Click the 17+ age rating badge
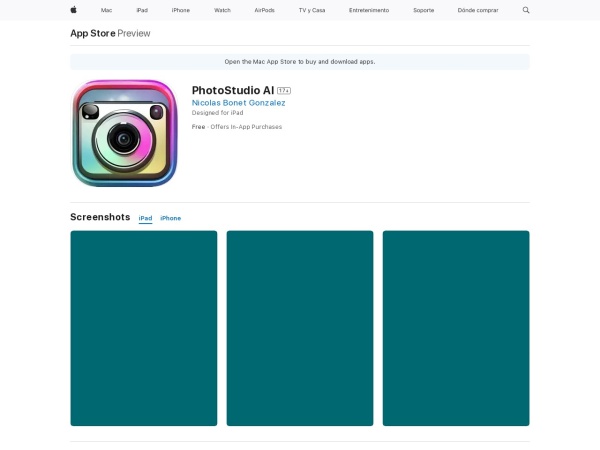 (284, 90)
